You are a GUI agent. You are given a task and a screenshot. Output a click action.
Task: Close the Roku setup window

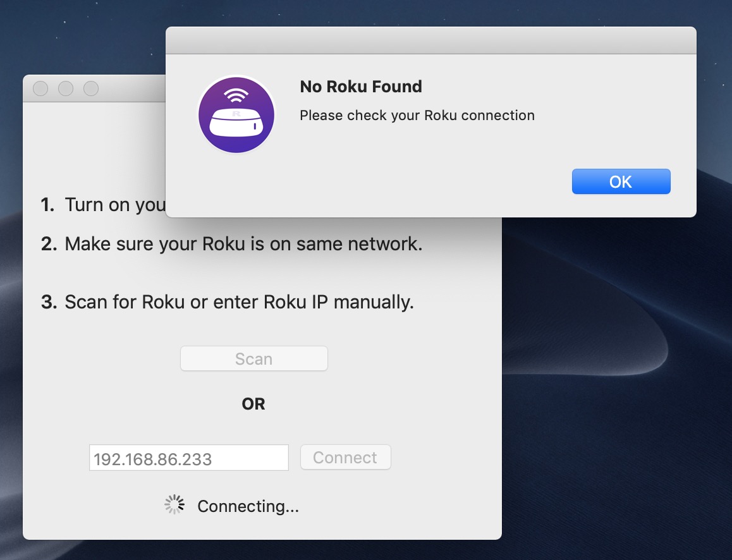pos(40,88)
